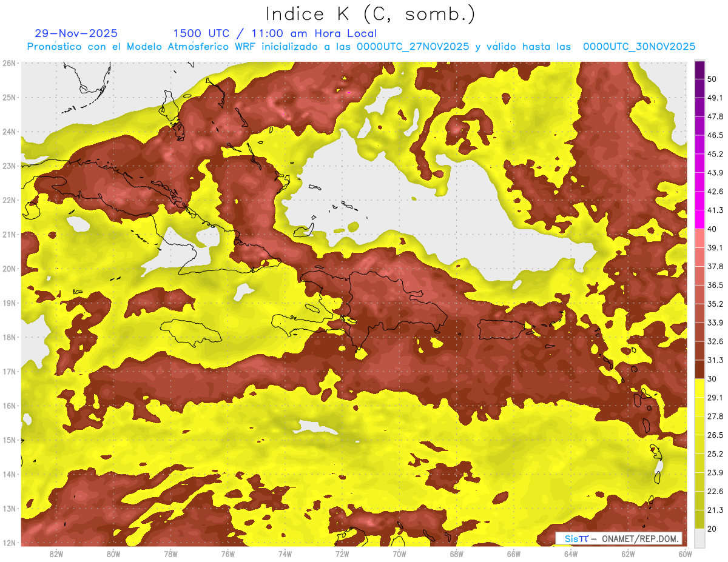
Task: Click the colorbar label "30"
Action: point(713,379)
